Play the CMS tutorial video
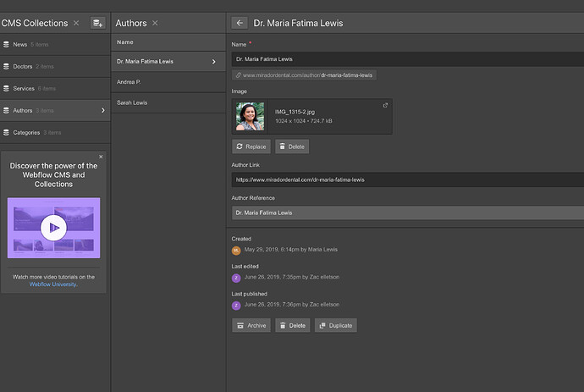The width and height of the screenshot is (584, 392). [x=53, y=228]
